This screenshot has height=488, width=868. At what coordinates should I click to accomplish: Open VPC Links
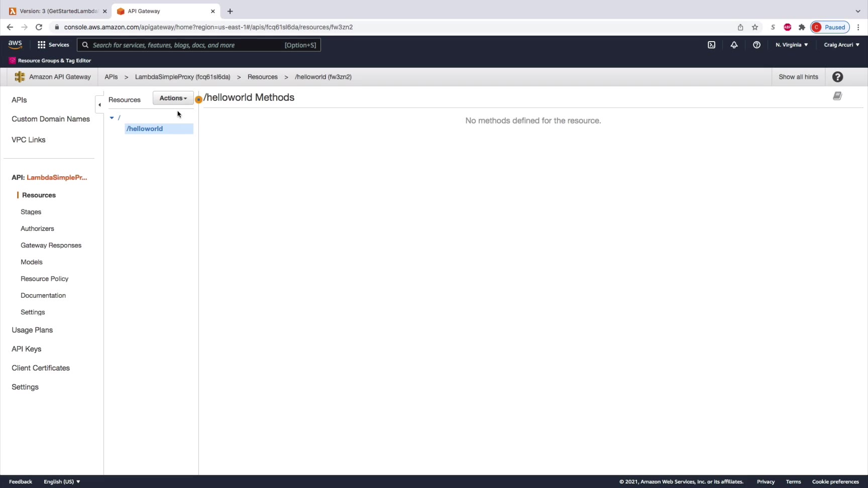(29, 140)
